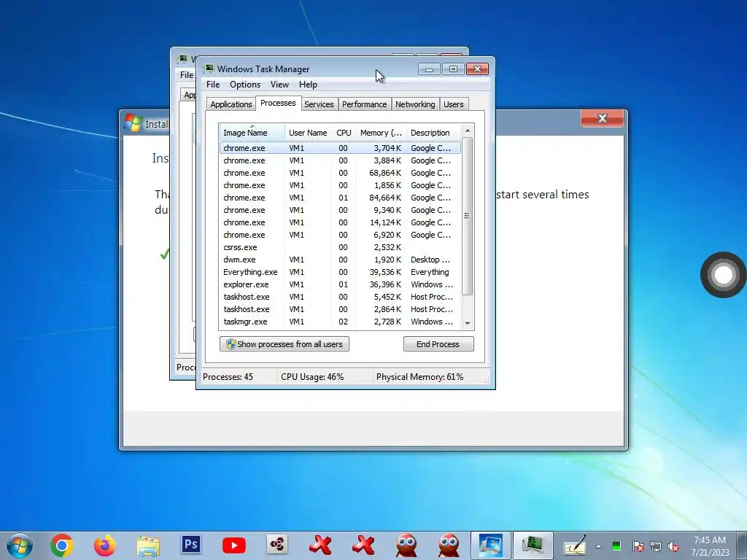Sort by the Image Name column
The width and height of the screenshot is (747, 560).
252,133
